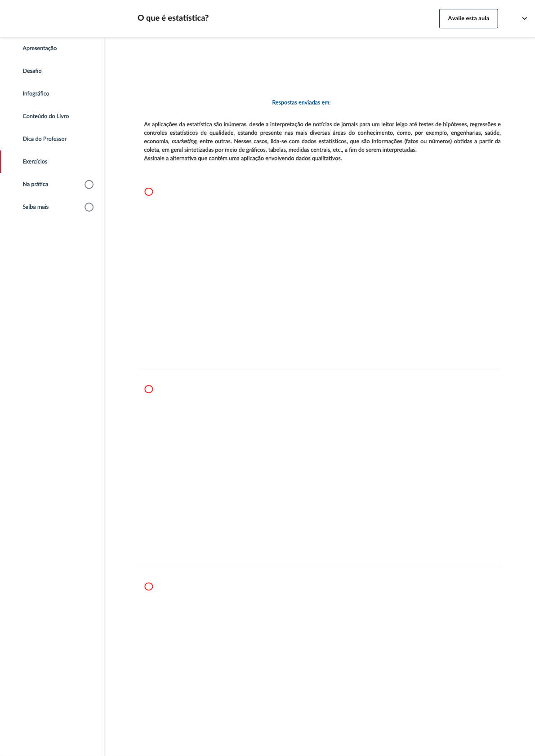Screen dimensions: 535x756
Task: Navigate to the Na prática section
Action: pos(36,184)
